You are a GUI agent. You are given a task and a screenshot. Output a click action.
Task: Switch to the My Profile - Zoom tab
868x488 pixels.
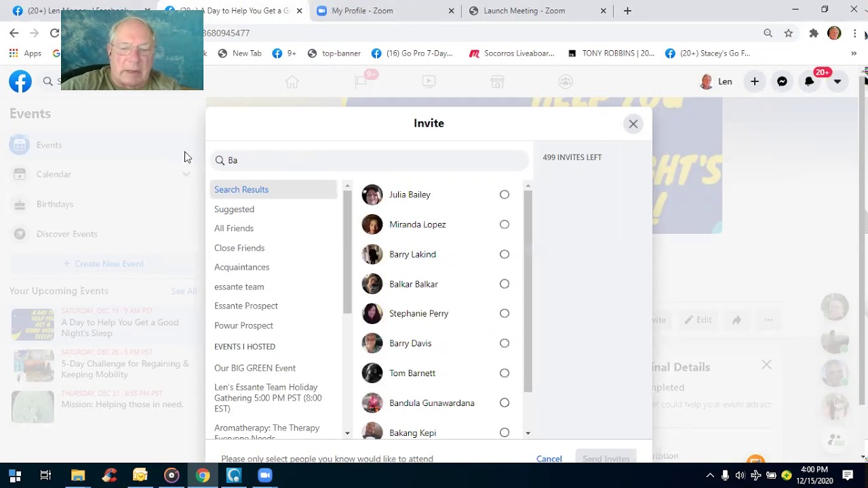[x=385, y=11]
